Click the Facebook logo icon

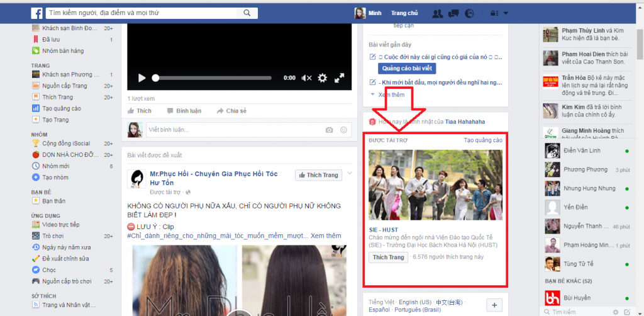pyautogui.click(x=36, y=13)
